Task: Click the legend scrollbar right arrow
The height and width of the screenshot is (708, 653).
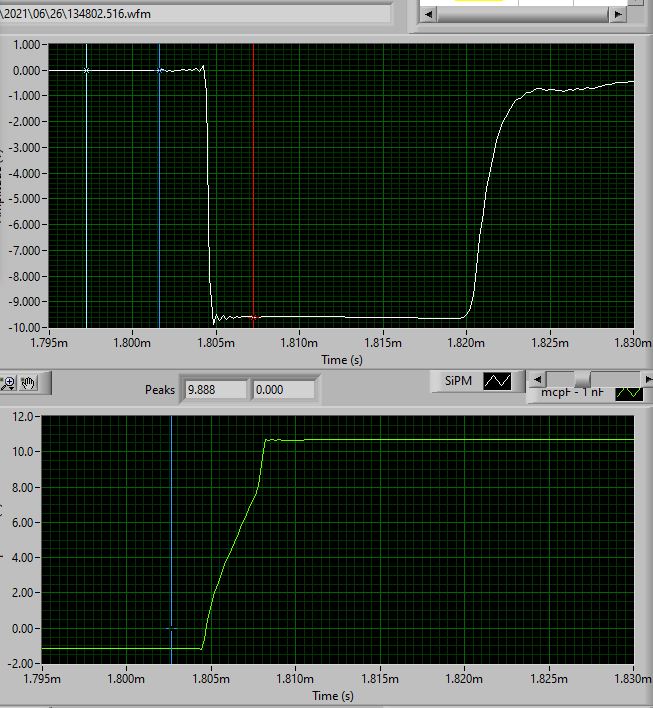Action: pos(648,380)
